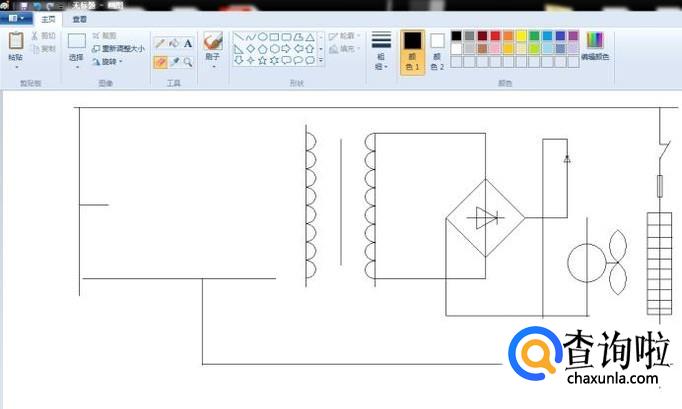Expand the Brushes dropdown

pyautogui.click(x=213, y=67)
